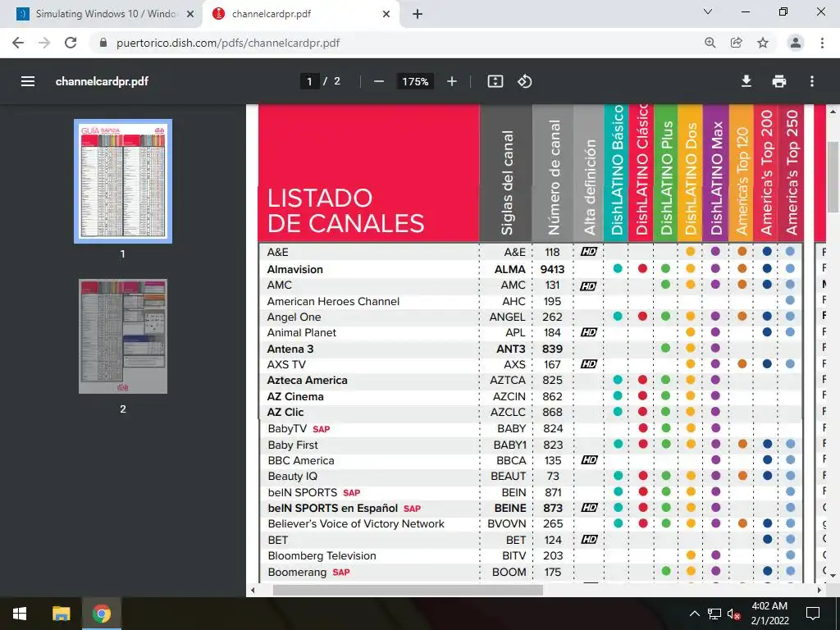Click the horizontal scrollbar right arrow
840x630 pixels.
click(x=819, y=590)
